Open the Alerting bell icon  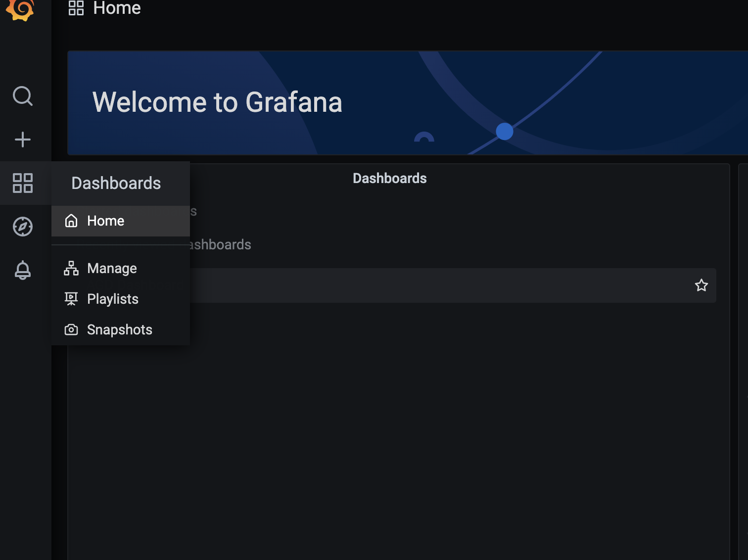point(23,270)
